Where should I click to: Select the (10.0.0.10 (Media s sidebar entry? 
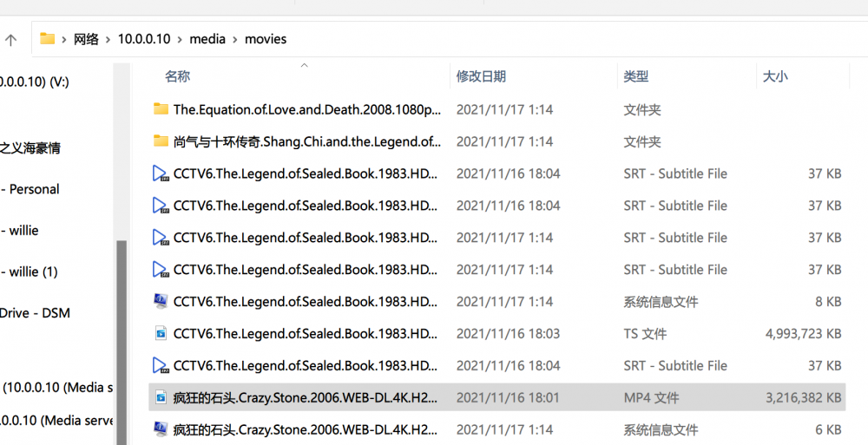coord(57,388)
